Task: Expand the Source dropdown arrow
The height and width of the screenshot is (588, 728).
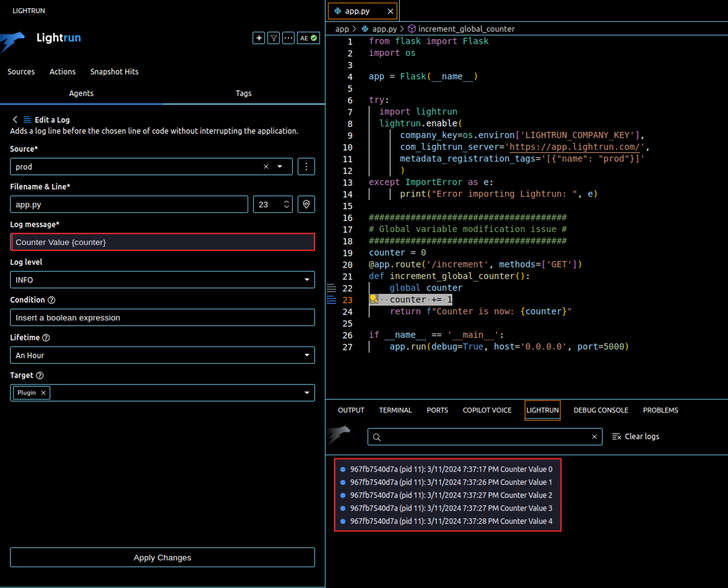Action: (x=280, y=167)
